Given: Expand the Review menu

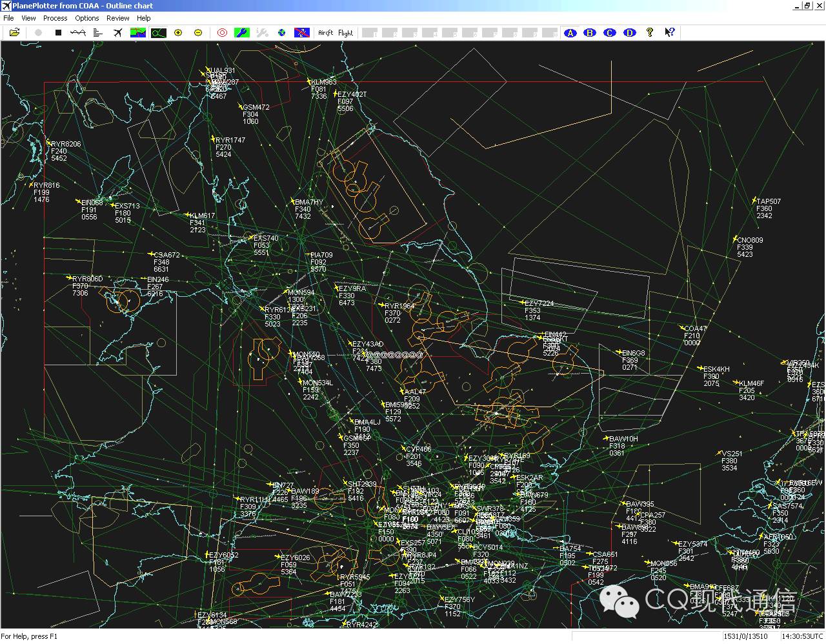Looking at the screenshot, I should point(117,18).
